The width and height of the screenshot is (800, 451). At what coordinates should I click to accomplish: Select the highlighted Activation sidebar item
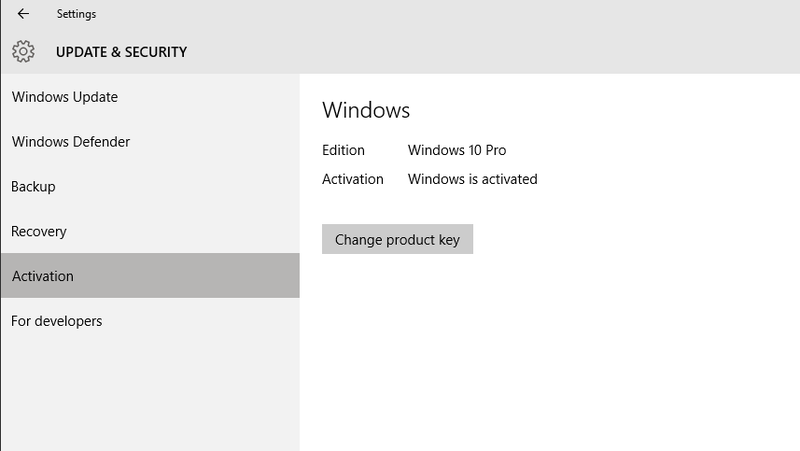(150, 275)
